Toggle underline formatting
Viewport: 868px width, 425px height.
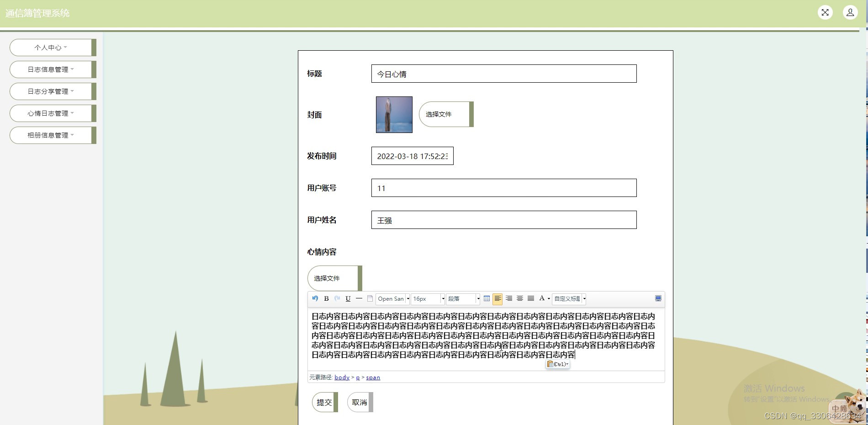coord(348,298)
